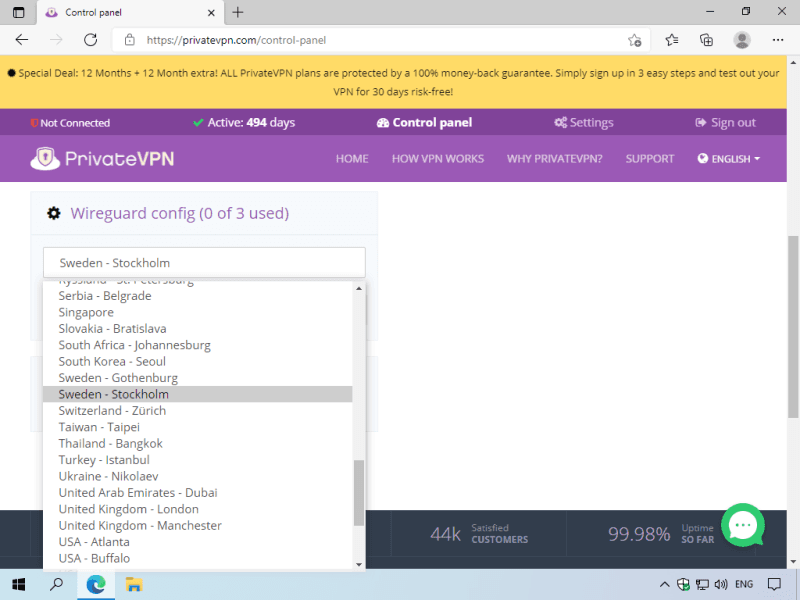
Task: Click the PrivateVPN logo icon
Action: pyautogui.click(x=46, y=159)
